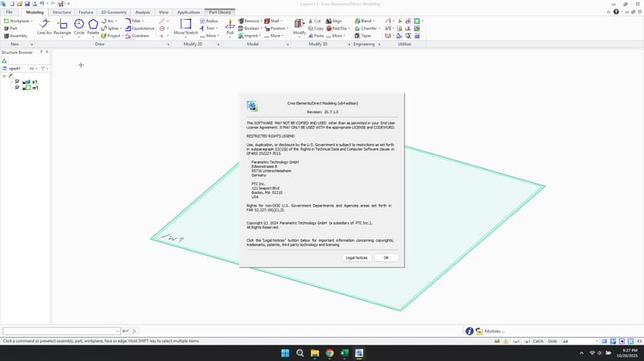This screenshot has height=361, width=644.
Task: Open the Draw group dialog launcher
Action: pos(168,45)
